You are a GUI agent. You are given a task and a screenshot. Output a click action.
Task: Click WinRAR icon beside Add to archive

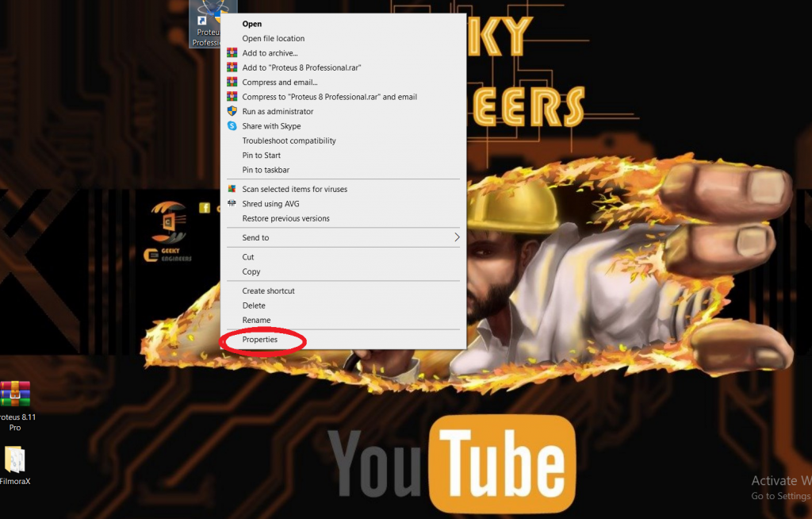(x=232, y=53)
